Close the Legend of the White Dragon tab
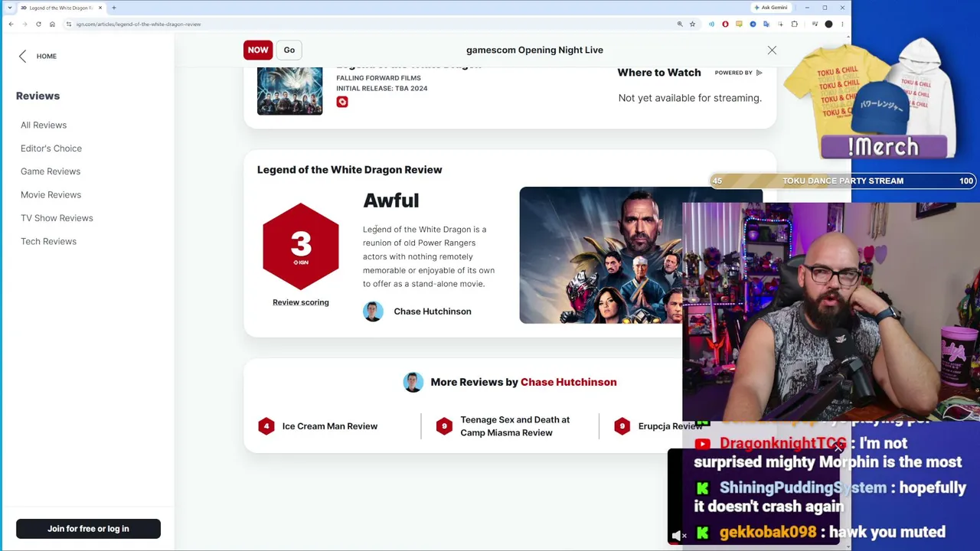 point(100,8)
